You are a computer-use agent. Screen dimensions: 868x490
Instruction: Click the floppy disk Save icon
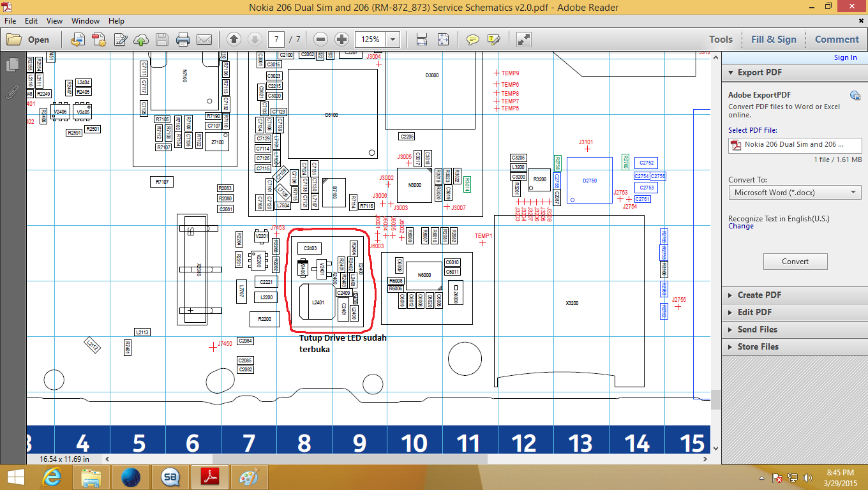pyautogui.click(x=162, y=40)
